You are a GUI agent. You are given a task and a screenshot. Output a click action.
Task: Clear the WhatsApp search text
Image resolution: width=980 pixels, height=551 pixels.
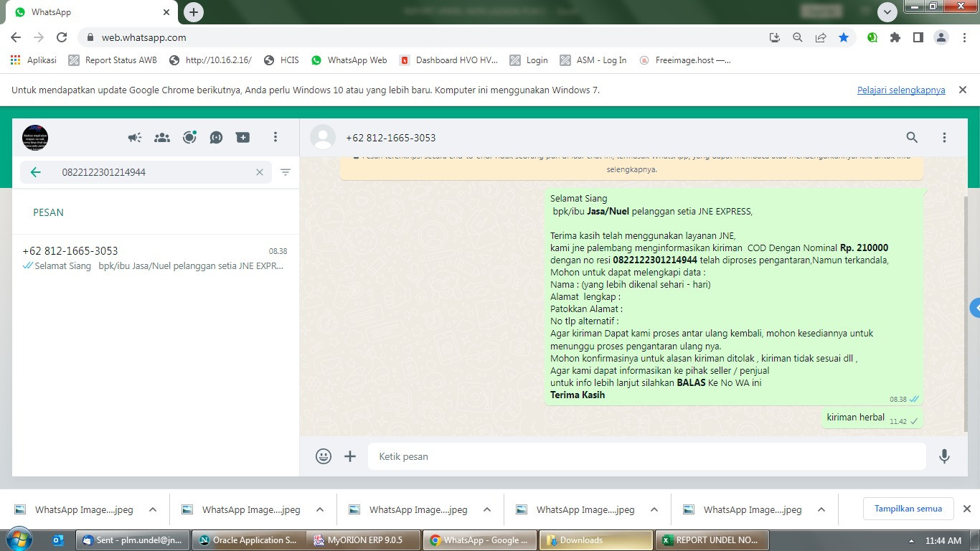coord(260,172)
